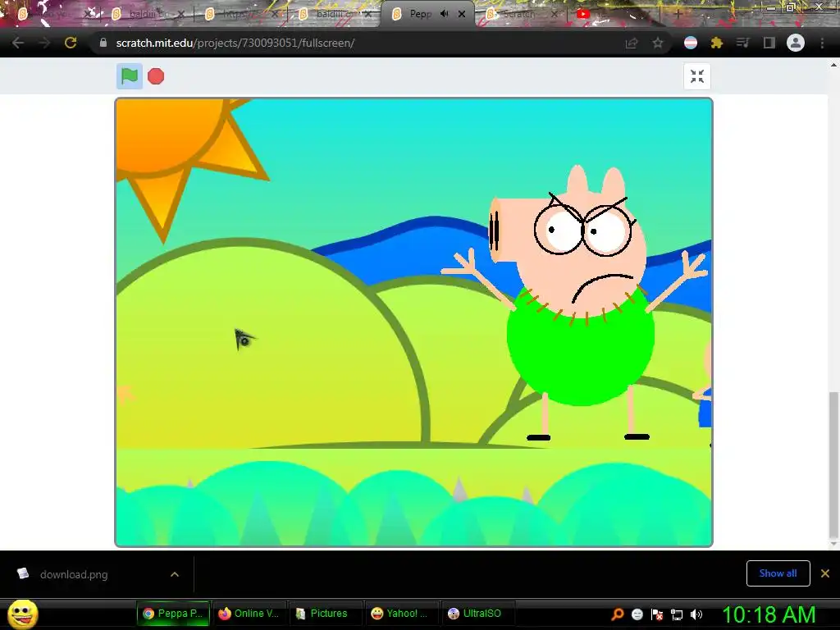Click the page vertical scrollbar thumb
Viewport: 840px width, 630px height.
pyautogui.click(x=833, y=465)
